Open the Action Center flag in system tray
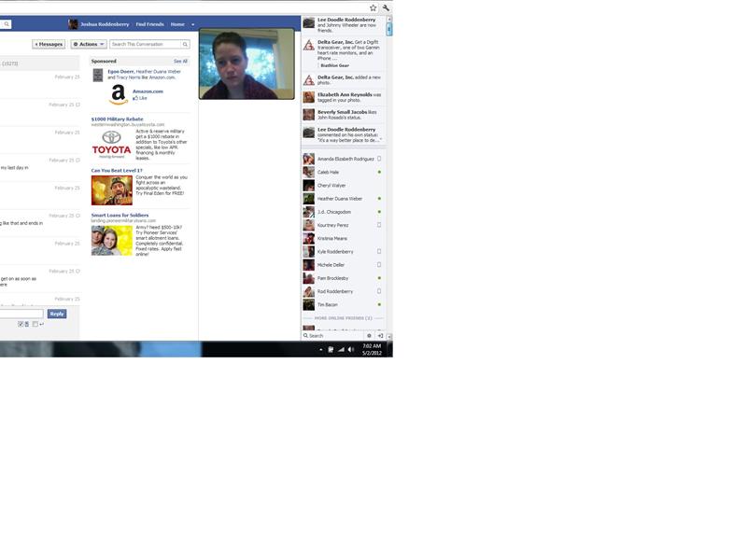 (330, 348)
